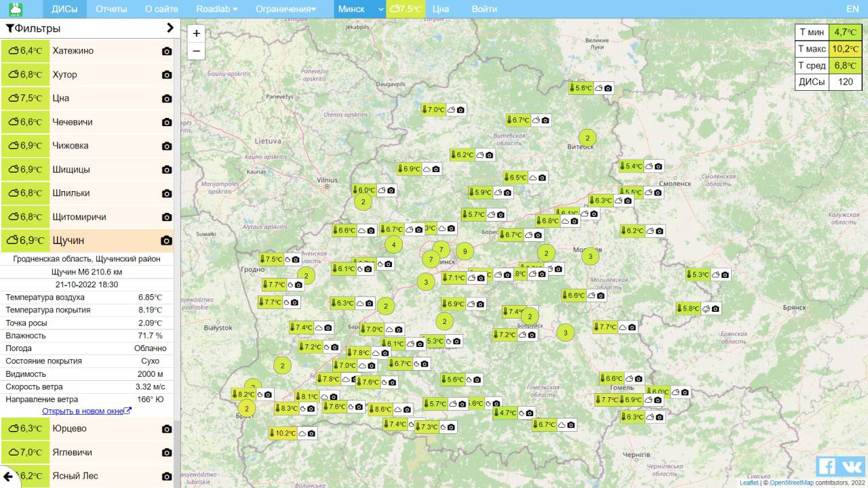Click the back arrow icon at bottom left
The width and height of the screenshot is (868, 488).
pos(8,476)
